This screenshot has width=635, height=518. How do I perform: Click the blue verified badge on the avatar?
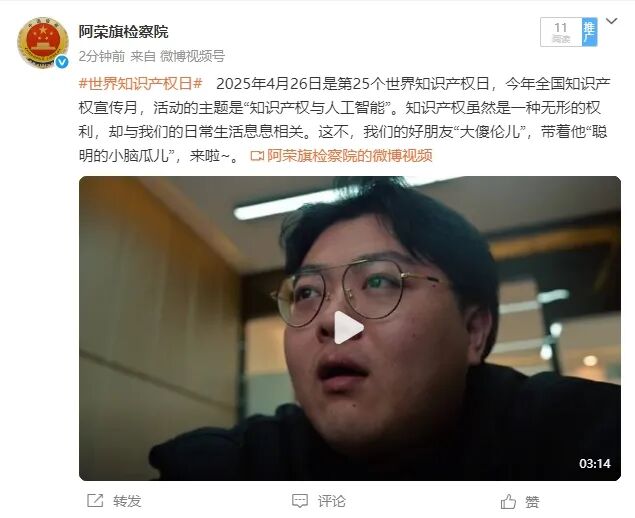[62, 62]
